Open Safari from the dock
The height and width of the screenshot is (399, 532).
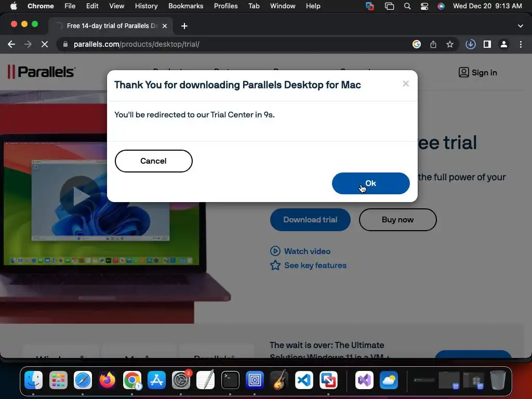click(83, 380)
